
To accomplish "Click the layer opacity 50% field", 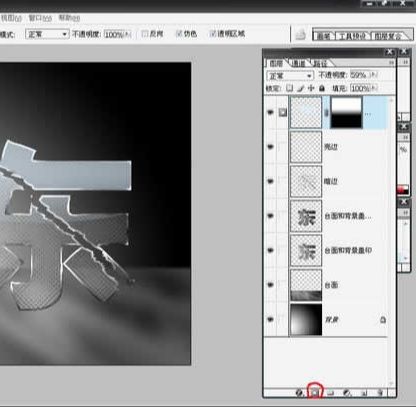I will 360,75.
